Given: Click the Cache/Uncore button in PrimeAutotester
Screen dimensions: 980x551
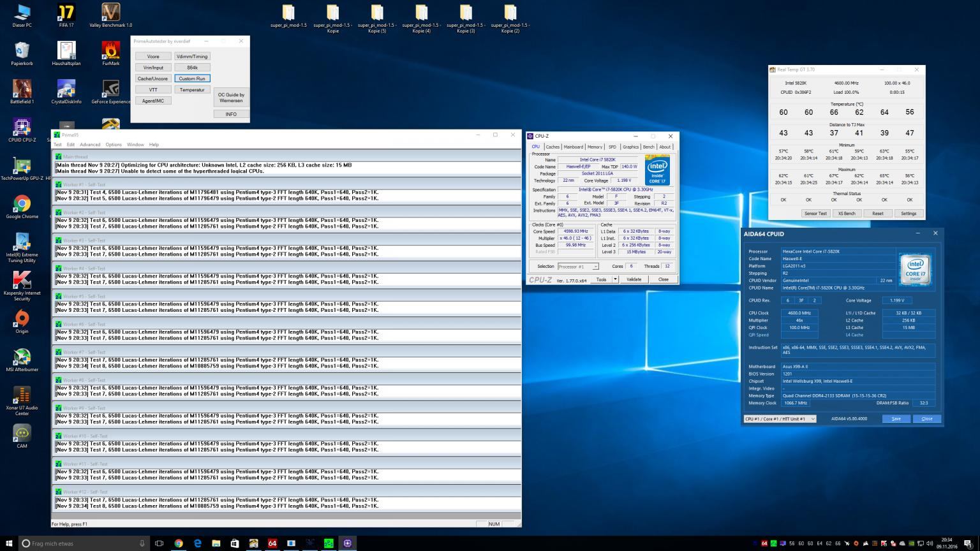Looking at the screenshot, I should click(x=153, y=78).
